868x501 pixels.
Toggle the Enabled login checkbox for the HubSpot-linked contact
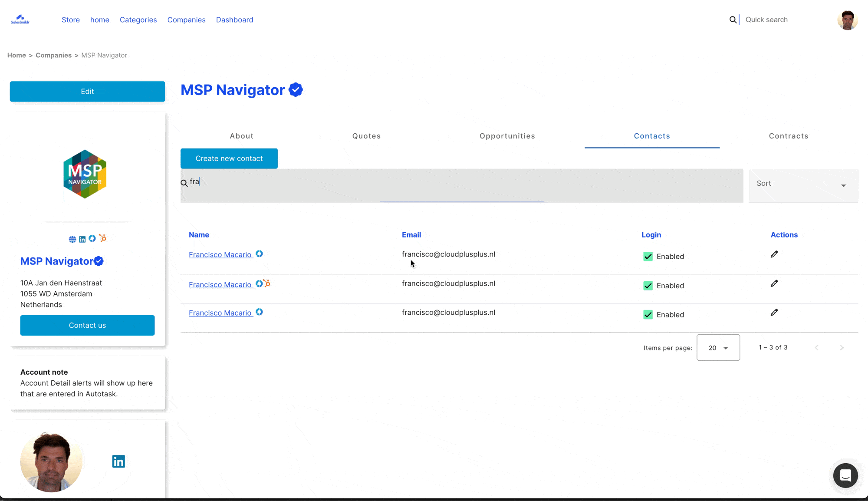pos(648,286)
